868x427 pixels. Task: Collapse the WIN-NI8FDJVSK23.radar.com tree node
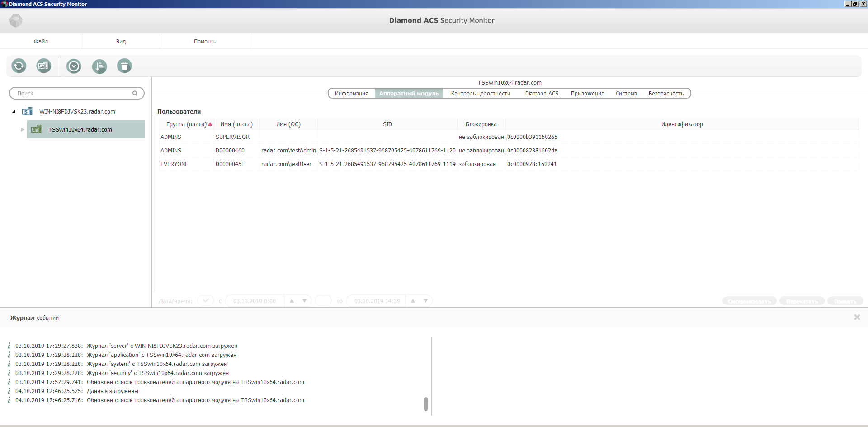14,111
